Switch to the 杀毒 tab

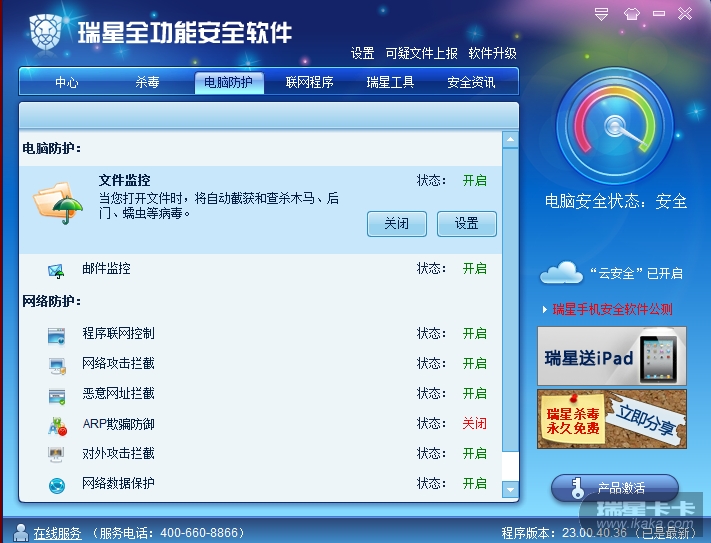147,82
